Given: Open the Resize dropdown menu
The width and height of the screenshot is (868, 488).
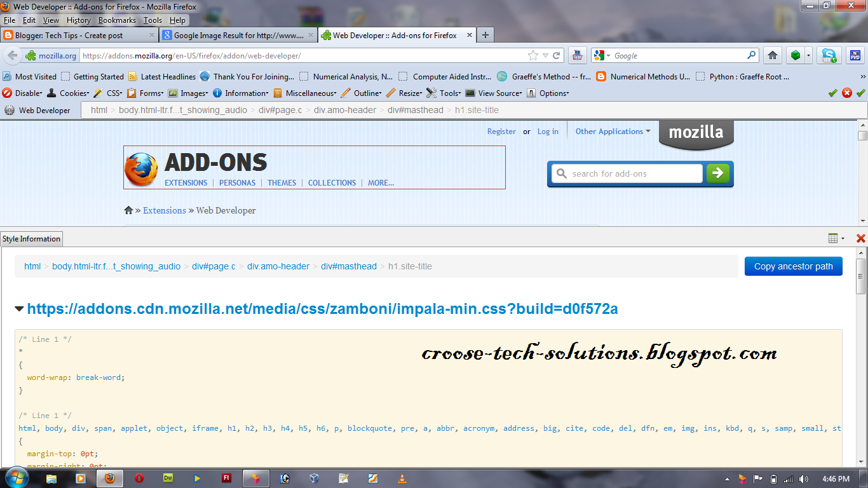Looking at the screenshot, I should (404, 93).
